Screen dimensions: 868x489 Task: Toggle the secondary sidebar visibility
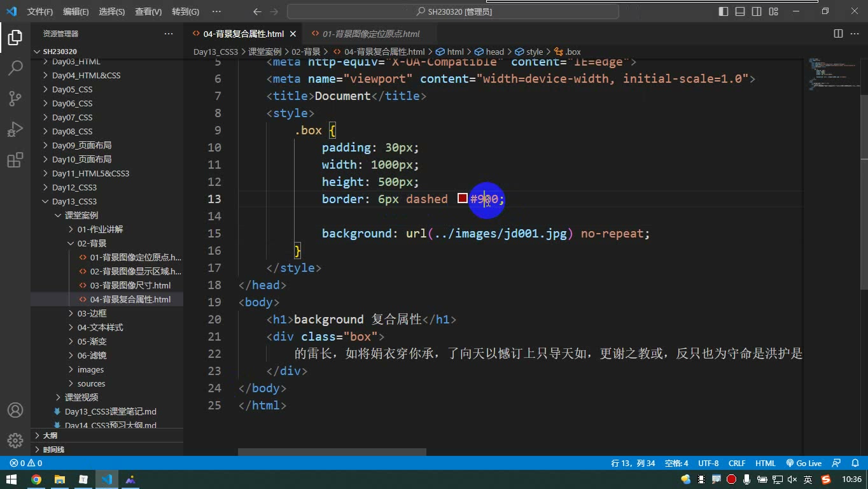pyautogui.click(x=757, y=11)
